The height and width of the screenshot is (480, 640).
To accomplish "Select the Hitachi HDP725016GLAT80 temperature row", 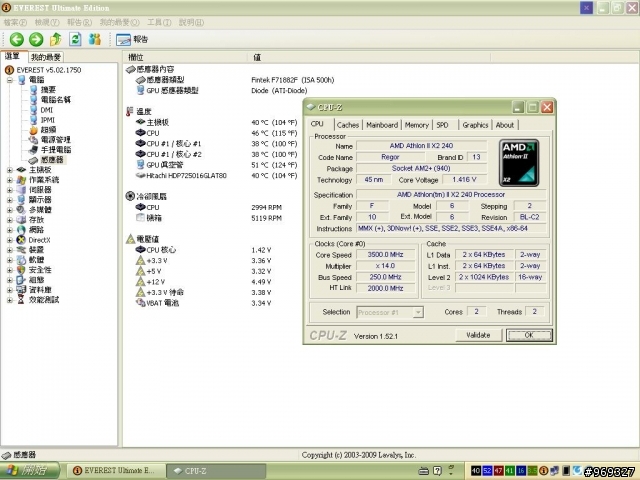I will [216, 176].
